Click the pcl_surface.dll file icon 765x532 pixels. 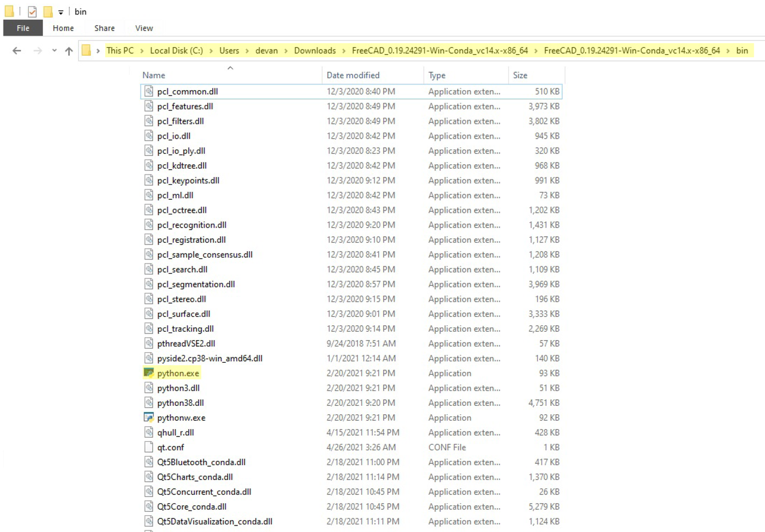(149, 314)
